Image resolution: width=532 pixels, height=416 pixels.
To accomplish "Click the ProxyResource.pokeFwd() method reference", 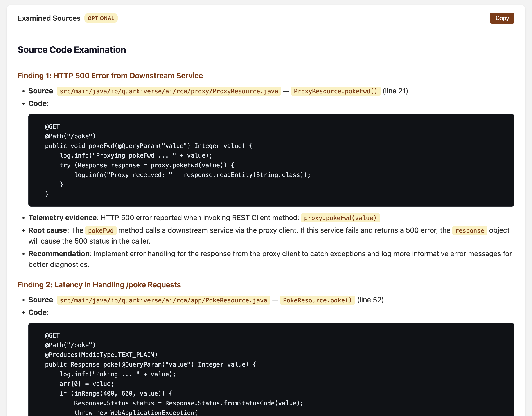I will pyautogui.click(x=336, y=91).
